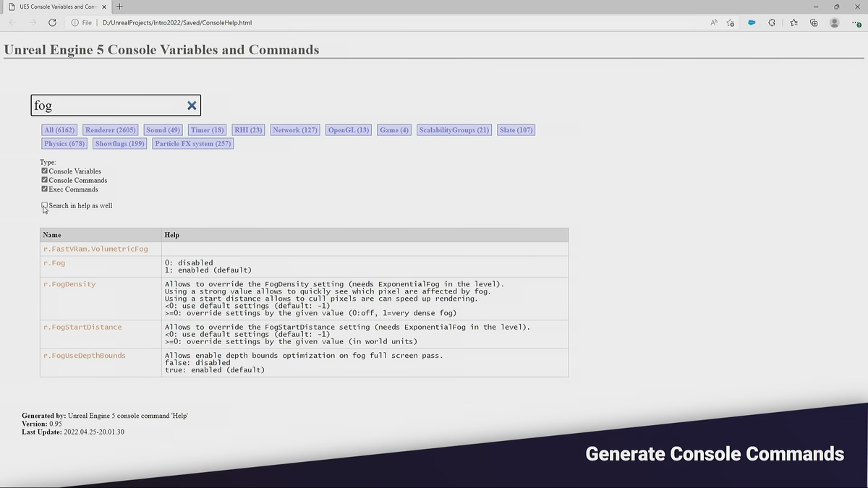Filter by Physics (678)

click(x=64, y=143)
